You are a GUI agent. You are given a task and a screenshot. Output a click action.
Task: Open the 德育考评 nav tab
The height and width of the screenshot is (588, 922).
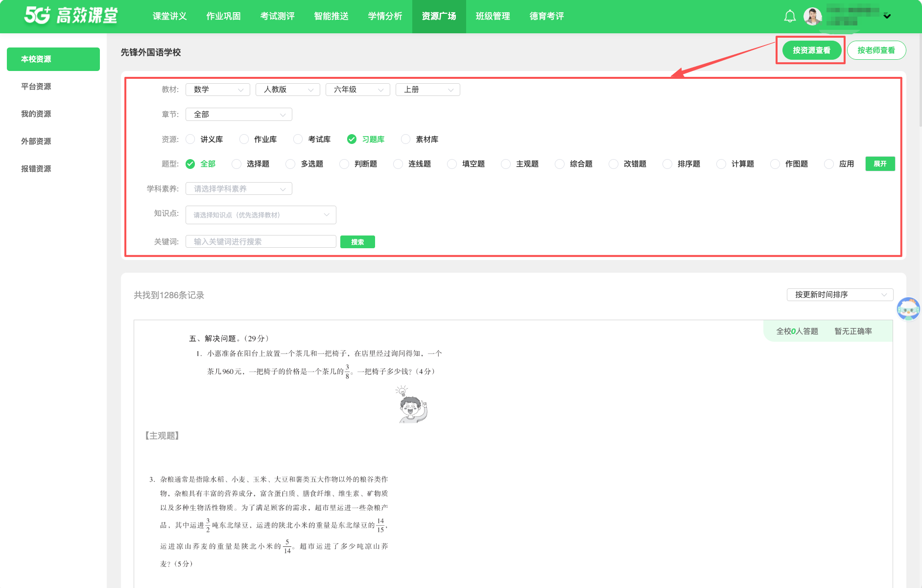pos(547,16)
